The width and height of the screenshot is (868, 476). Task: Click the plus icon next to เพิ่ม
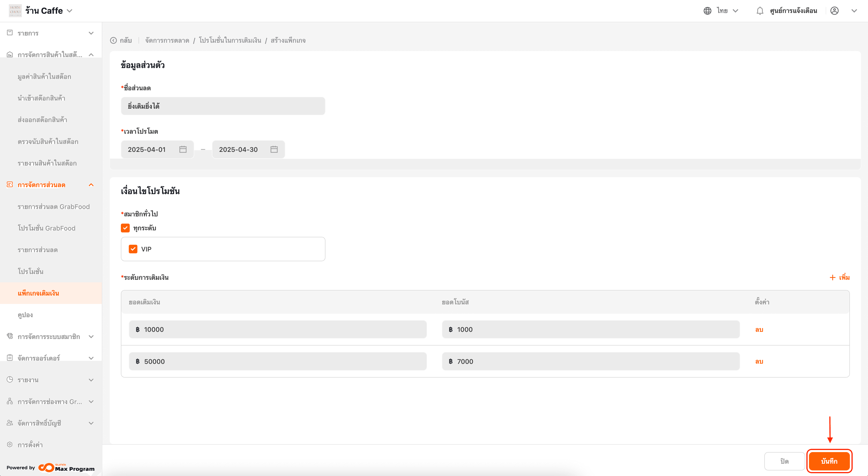point(832,278)
